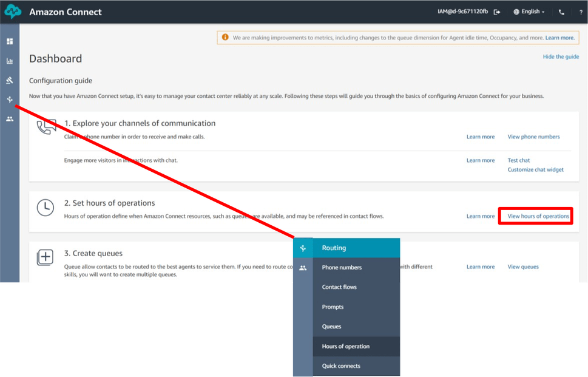
Task: Select Hours of operation in Routing menu
Action: [345, 347]
